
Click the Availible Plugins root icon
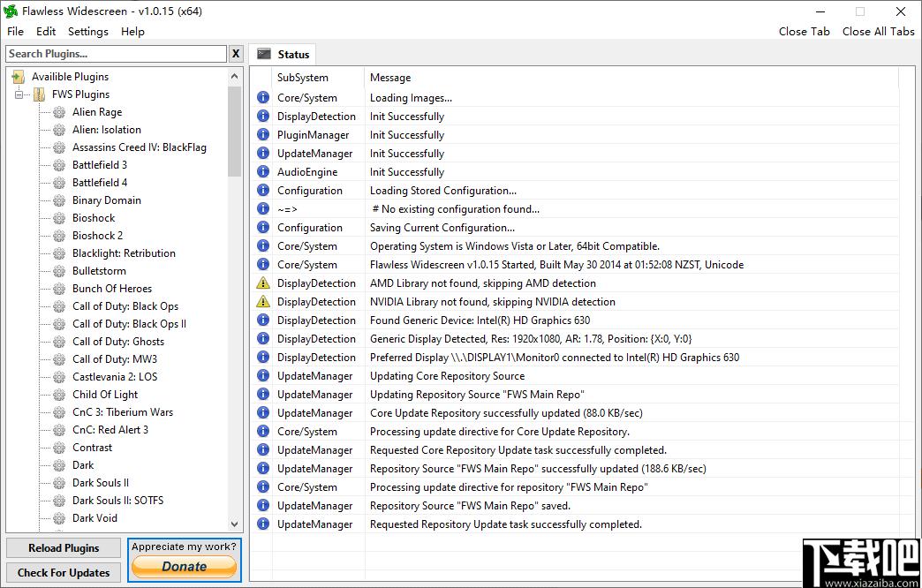pyautogui.click(x=19, y=77)
